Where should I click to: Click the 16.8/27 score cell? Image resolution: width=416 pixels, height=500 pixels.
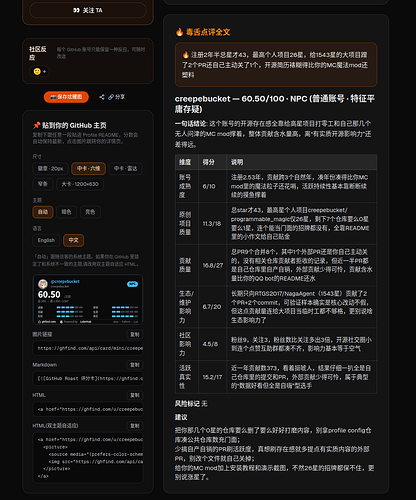pos(213,265)
